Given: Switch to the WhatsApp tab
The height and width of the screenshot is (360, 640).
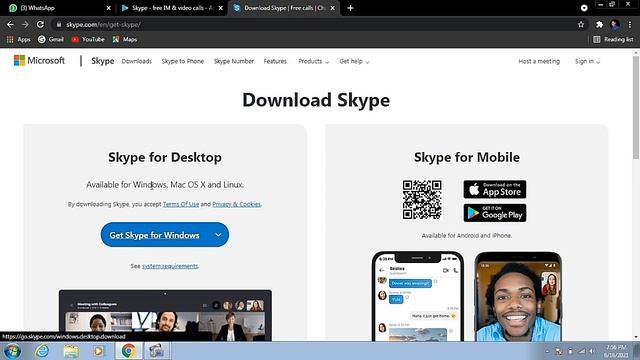Looking at the screenshot, I should [57, 8].
